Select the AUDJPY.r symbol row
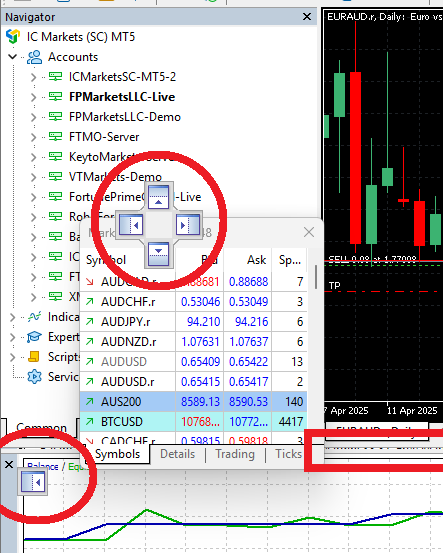 (x=193, y=322)
